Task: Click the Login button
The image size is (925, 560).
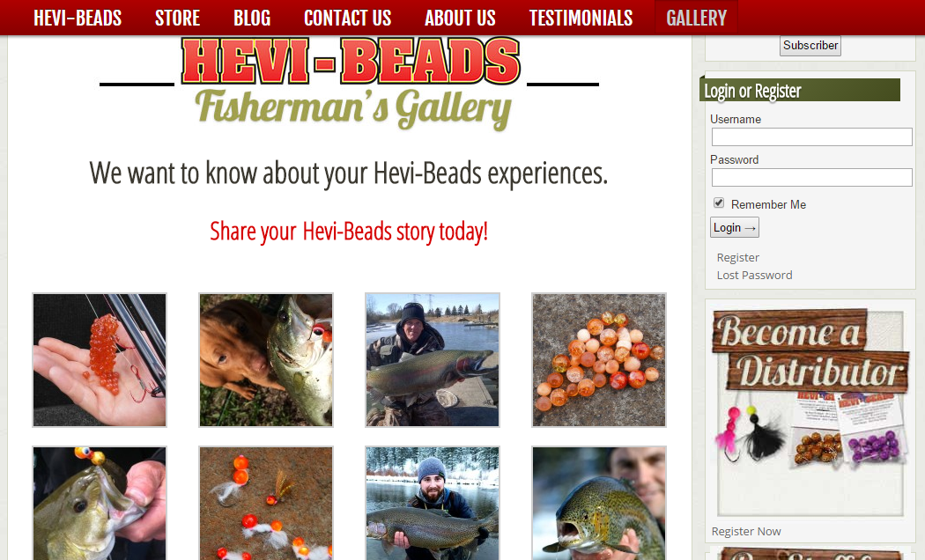Action: click(735, 227)
